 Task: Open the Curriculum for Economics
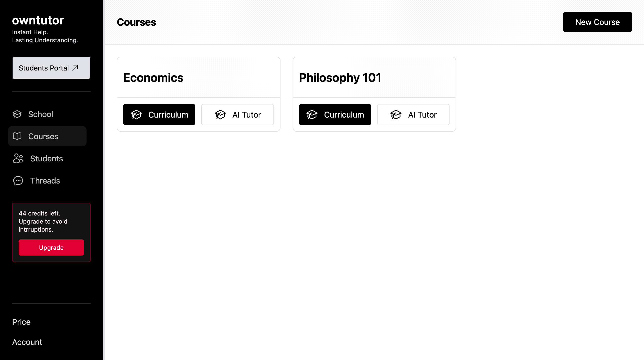(159, 115)
